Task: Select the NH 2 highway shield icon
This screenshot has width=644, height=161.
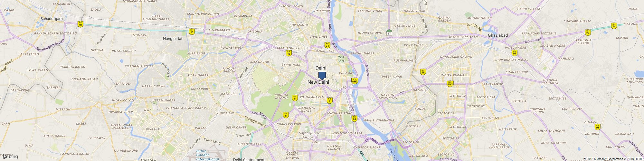Action: pyautogui.click(x=329, y=100)
